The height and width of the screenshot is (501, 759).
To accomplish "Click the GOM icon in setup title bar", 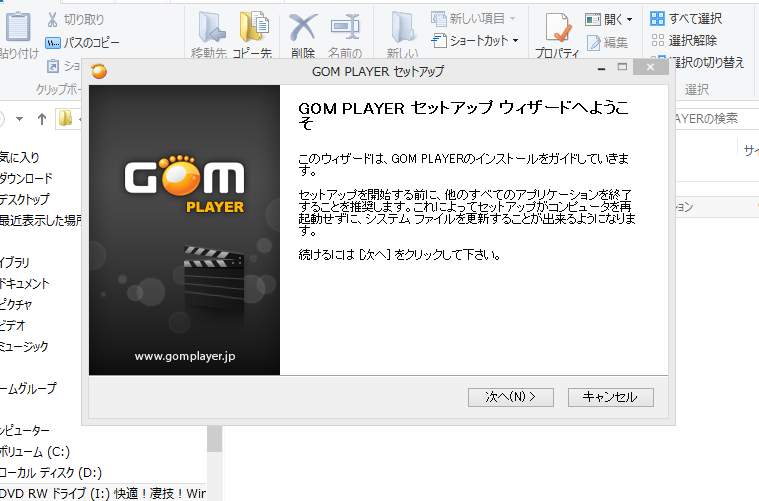I will click(x=99, y=71).
